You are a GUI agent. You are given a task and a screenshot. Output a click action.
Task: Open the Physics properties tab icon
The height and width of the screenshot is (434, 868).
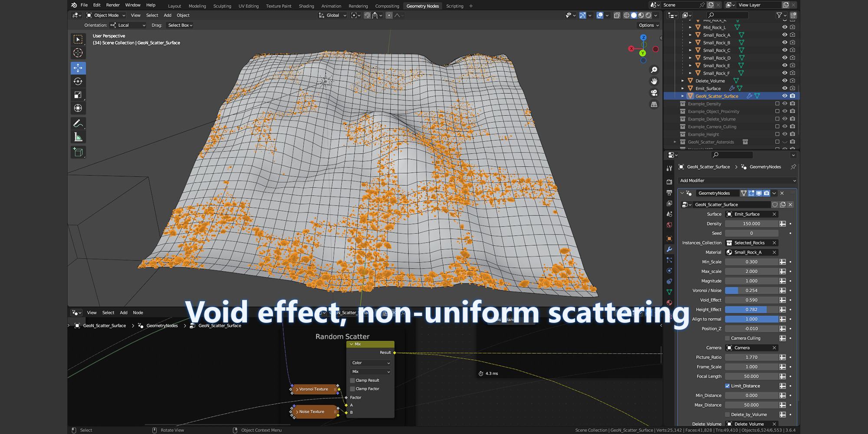pyautogui.click(x=669, y=270)
